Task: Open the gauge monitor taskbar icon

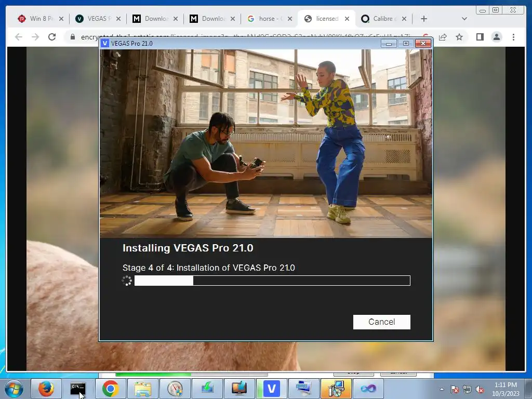Action: (175, 389)
